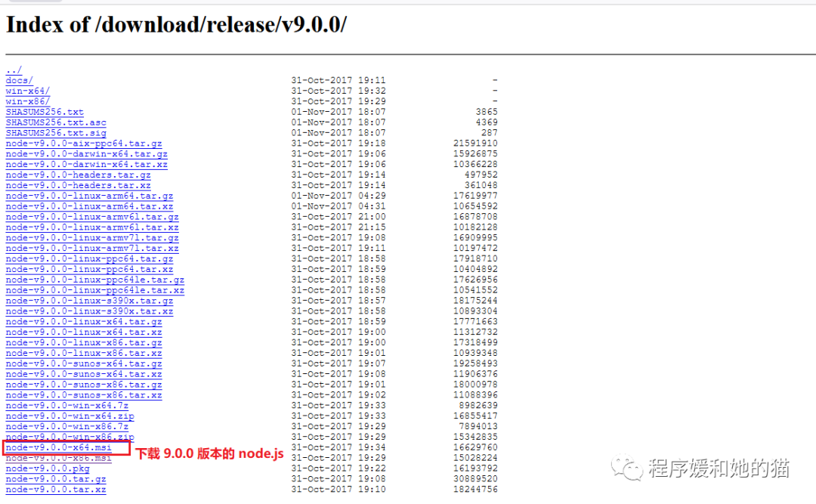
Task: Download node-v9.0.0-linux-ppc64.tar.gz
Action: point(89,258)
